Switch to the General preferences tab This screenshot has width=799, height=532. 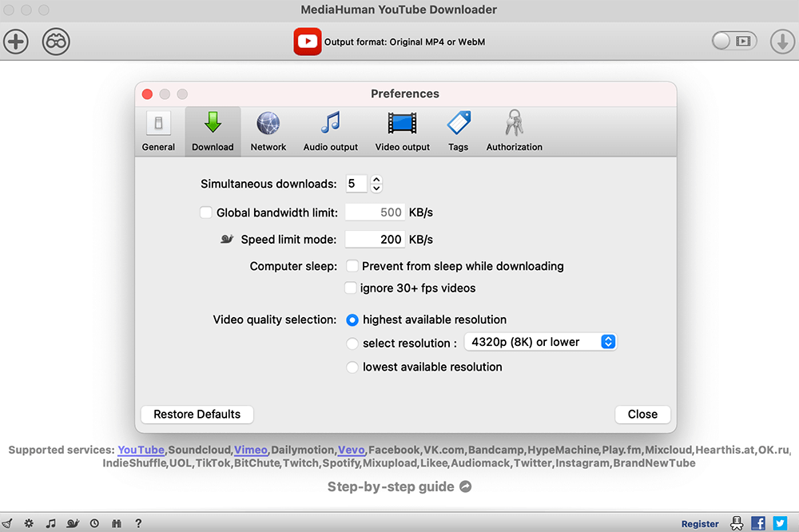pyautogui.click(x=158, y=132)
